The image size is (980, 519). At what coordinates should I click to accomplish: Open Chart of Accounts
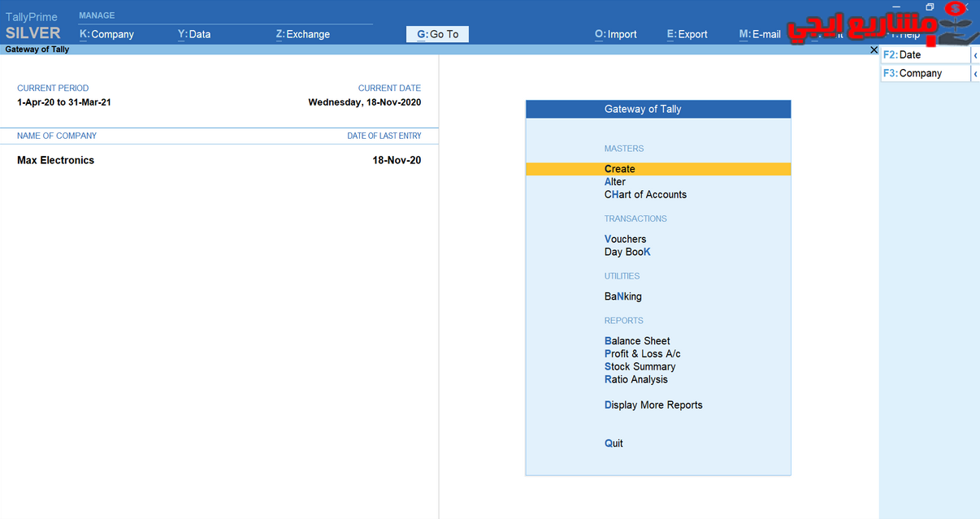point(645,195)
